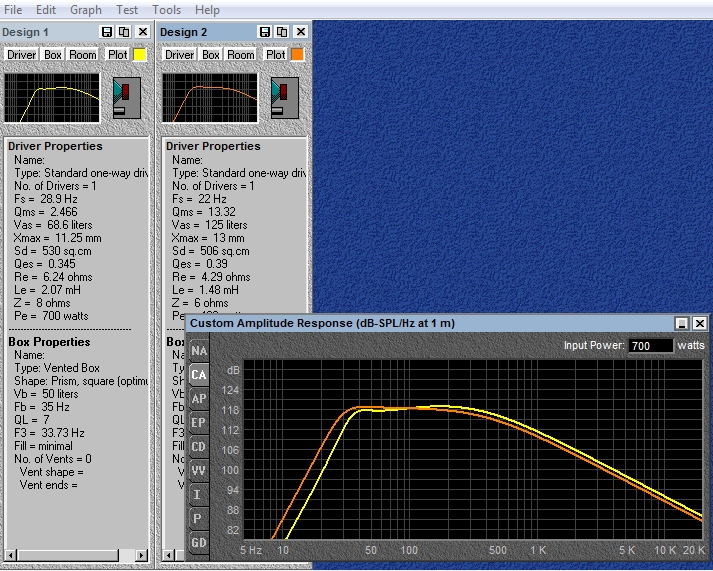Close the Design 2 panel

[301, 32]
